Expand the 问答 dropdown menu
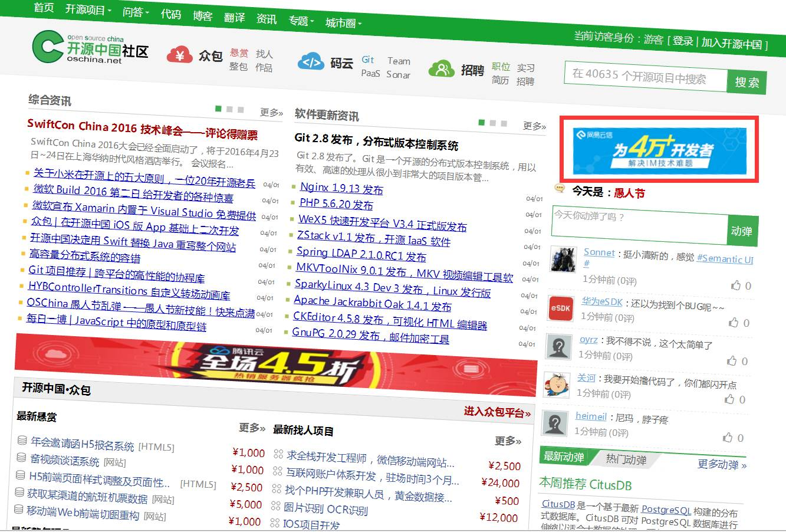Viewport: 786px width, 532px height. coord(136,12)
